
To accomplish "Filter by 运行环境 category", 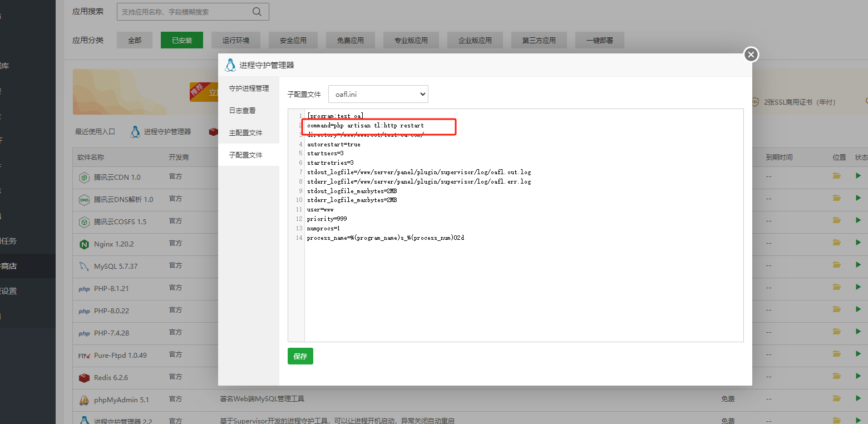I will tap(236, 40).
